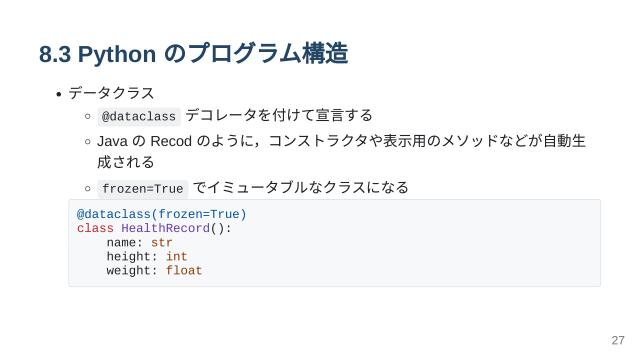The image size is (640, 360).
Task: Click the frozen=True inline code label
Action: tap(142, 189)
